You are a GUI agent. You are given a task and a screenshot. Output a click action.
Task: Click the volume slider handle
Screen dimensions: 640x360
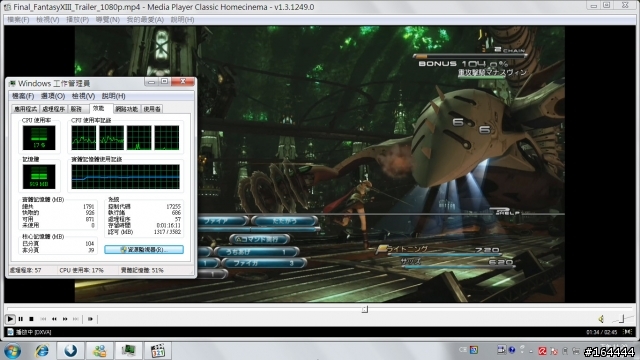622,318
